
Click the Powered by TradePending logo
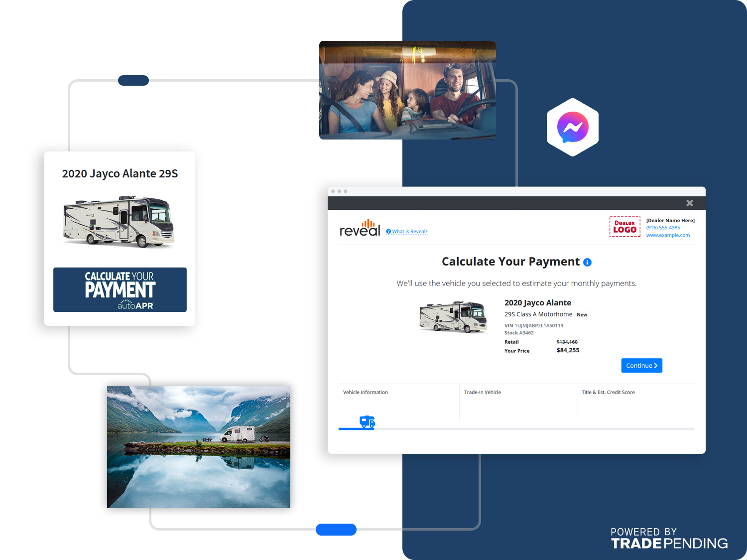click(669, 539)
